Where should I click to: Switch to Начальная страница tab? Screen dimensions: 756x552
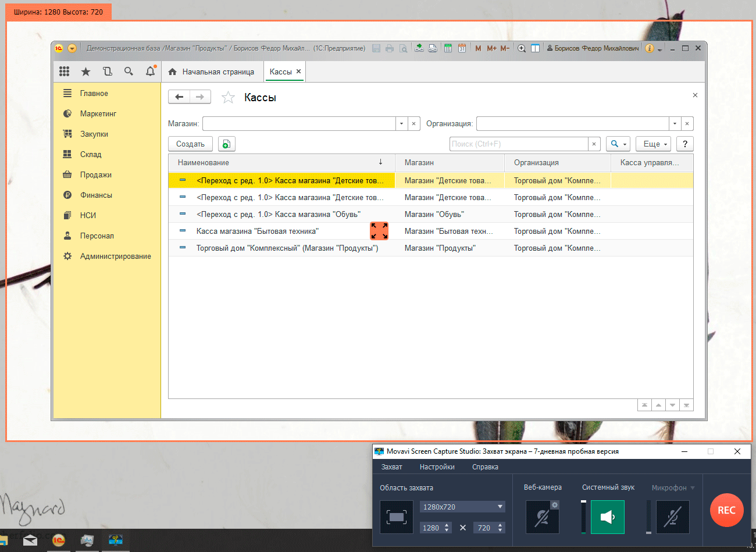coord(212,72)
